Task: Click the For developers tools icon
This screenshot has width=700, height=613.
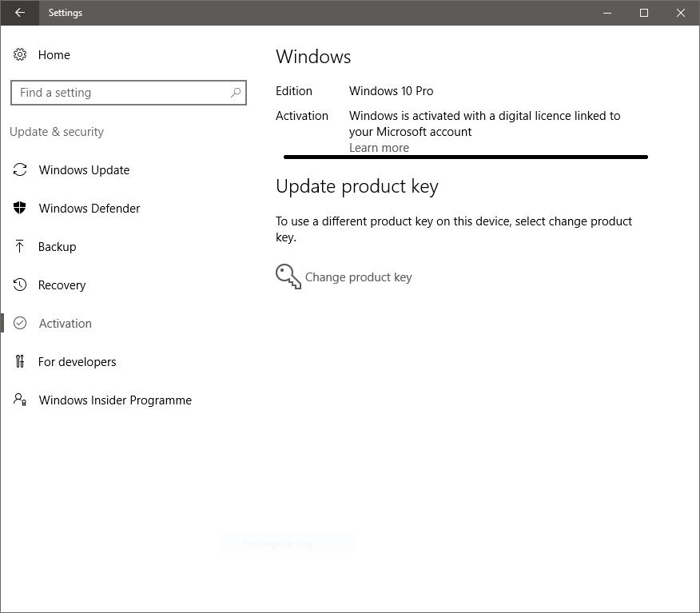Action: pyautogui.click(x=20, y=361)
